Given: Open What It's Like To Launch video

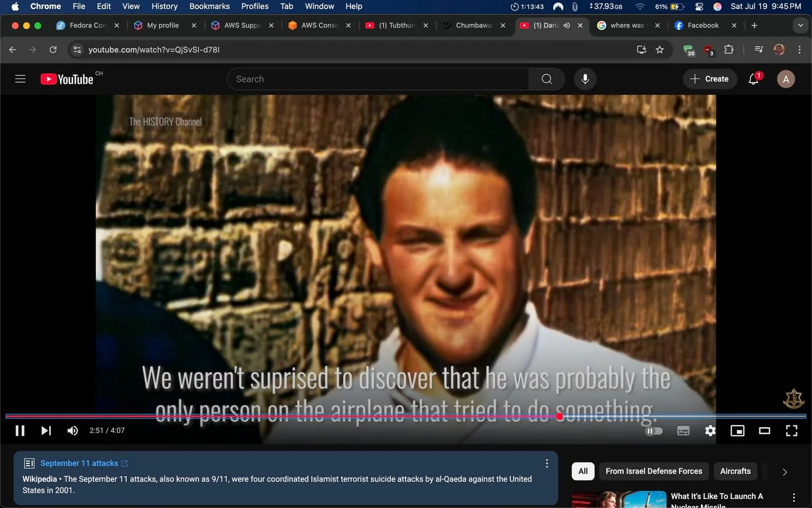Looking at the screenshot, I should tap(717, 500).
